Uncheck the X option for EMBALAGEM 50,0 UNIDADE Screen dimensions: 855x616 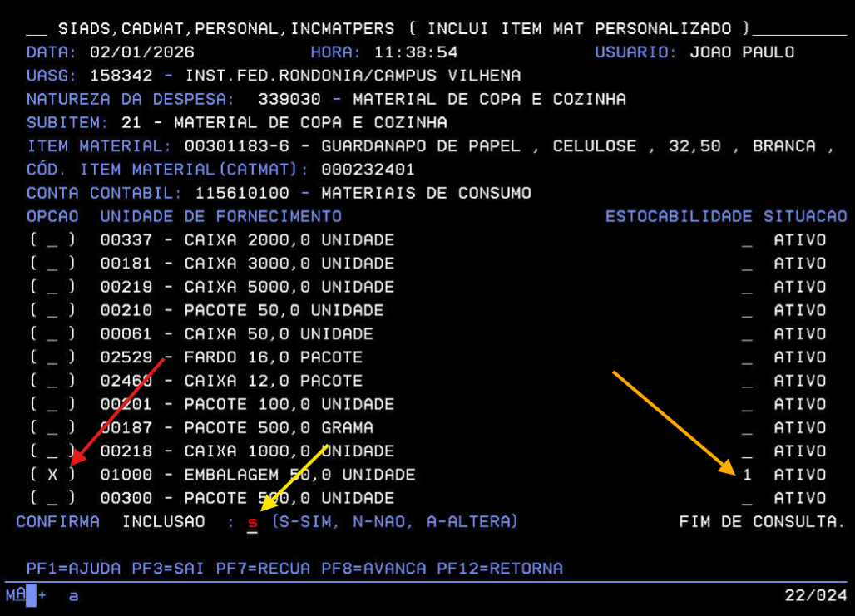pos(52,475)
